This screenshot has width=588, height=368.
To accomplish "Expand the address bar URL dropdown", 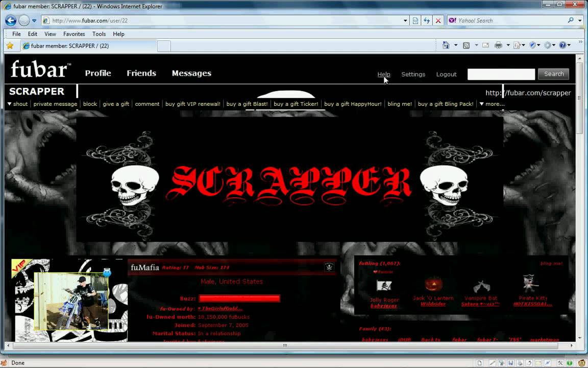I will pos(405,20).
